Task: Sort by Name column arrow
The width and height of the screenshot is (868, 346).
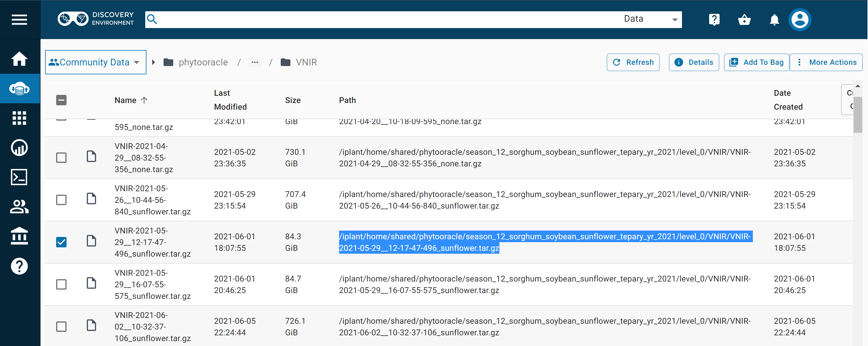Action: click(144, 100)
